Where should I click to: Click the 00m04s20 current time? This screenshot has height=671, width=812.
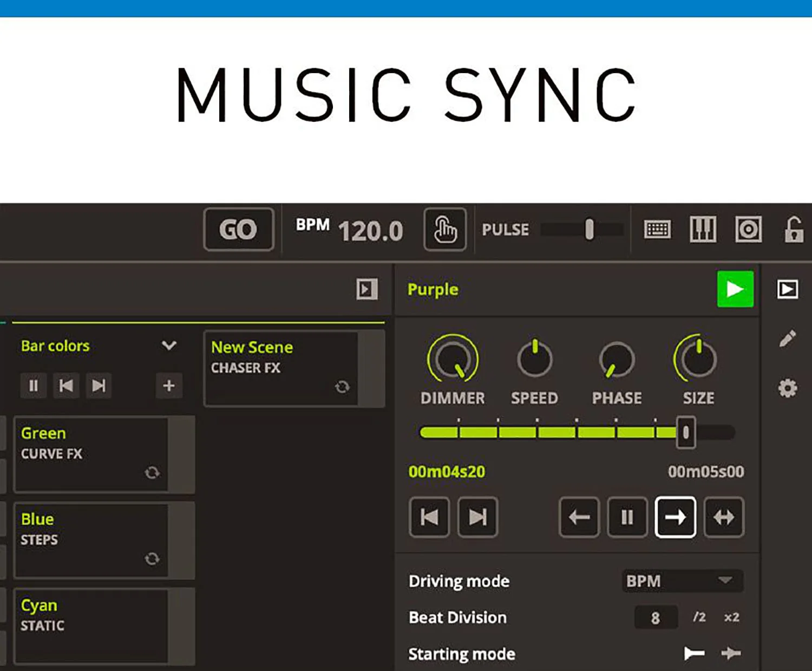[447, 472]
